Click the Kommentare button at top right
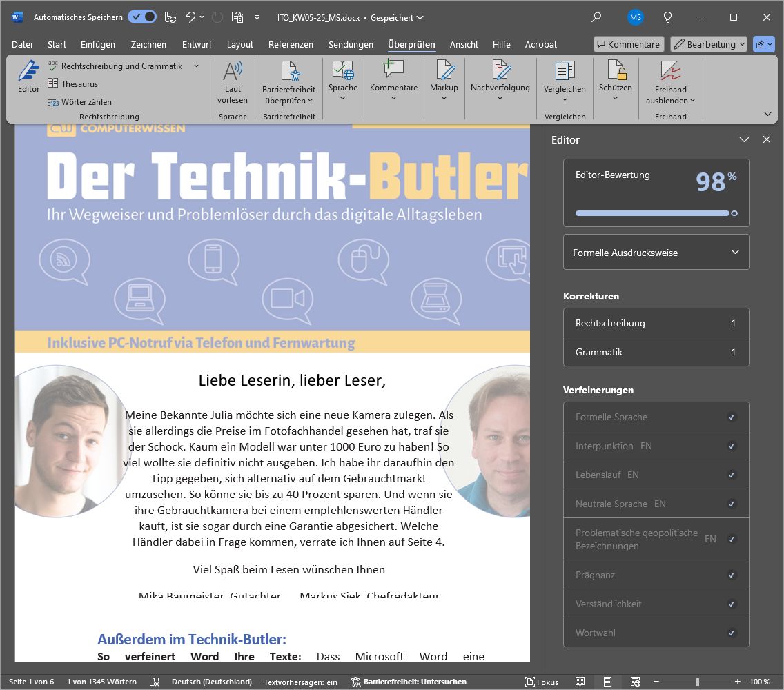Viewport: 784px width, 690px height. [x=629, y=44]
